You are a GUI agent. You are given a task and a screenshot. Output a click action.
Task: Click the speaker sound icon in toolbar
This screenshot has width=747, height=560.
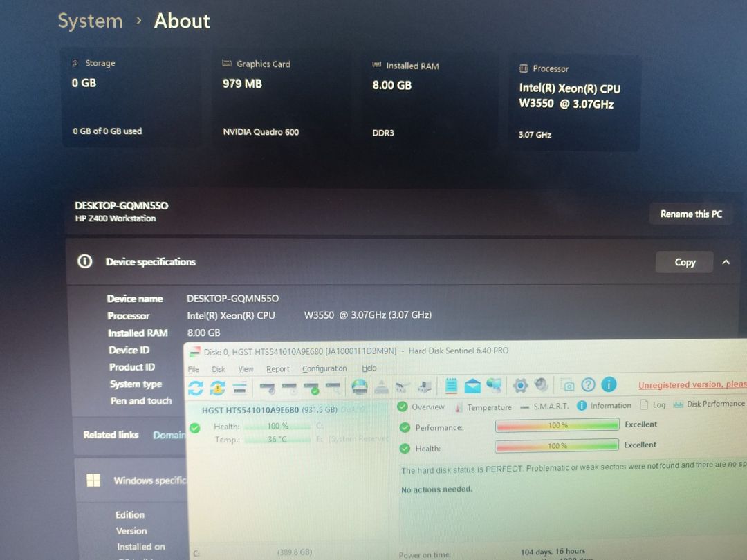click(x=542, y=385)
